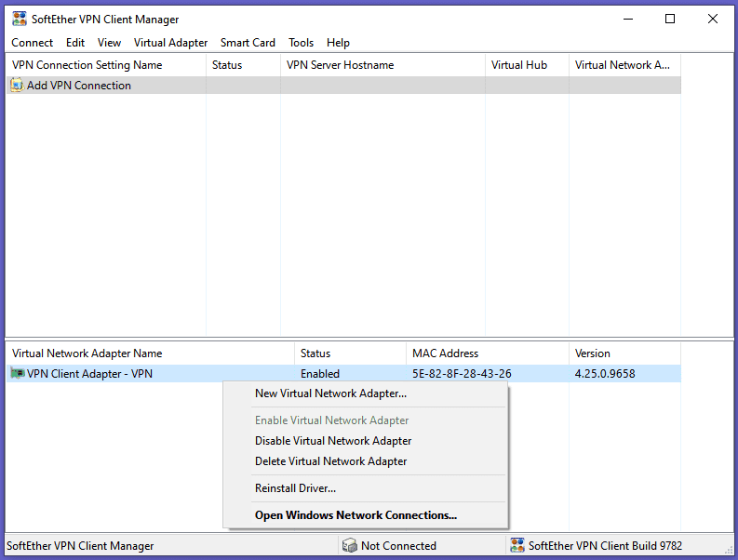Click the SoftEther app icon in title bar
This screenshot has width=738, height=560.
(x=20, y=19)
